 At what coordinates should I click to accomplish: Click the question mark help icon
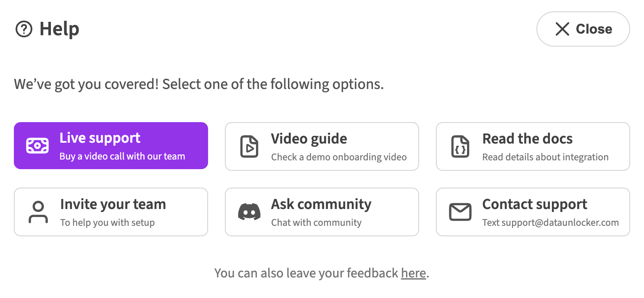24,29
